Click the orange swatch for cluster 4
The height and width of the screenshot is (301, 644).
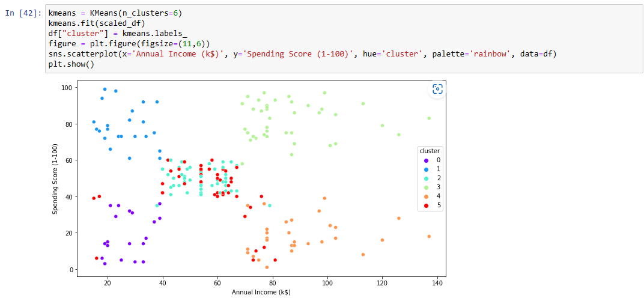click(x=425, y=196)
